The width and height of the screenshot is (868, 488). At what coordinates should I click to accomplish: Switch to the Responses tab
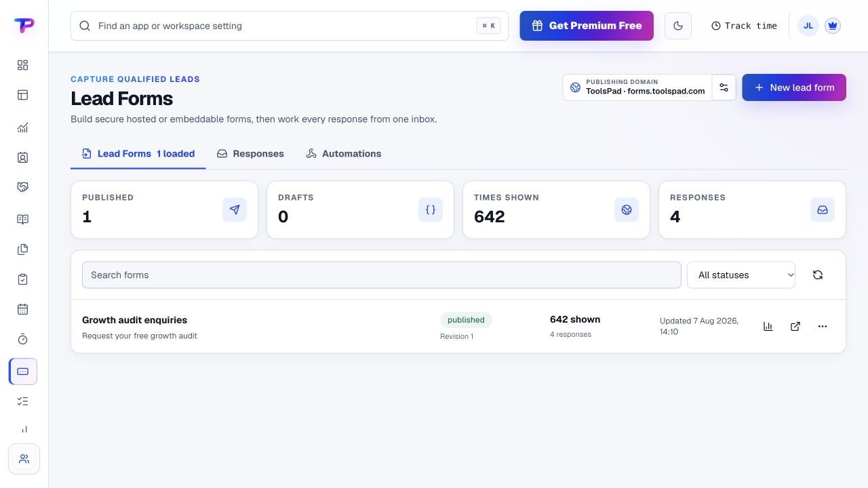(250, 154)
